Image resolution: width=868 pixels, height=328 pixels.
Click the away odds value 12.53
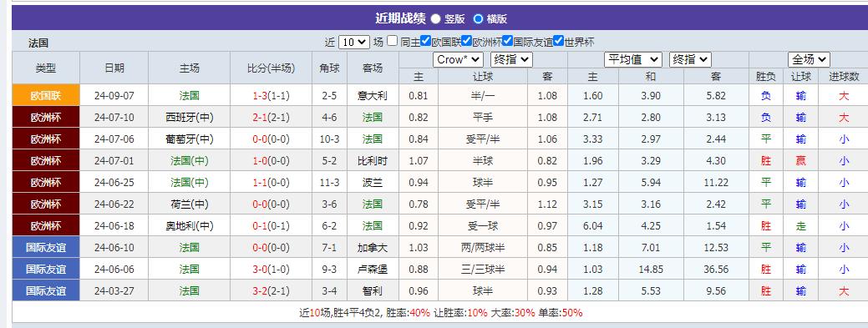click(x=716, y=247)
